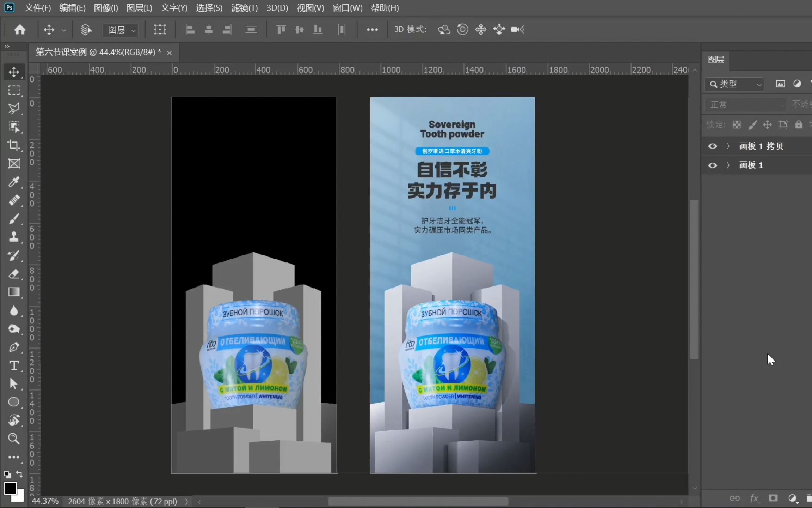
Task: Open the 正常 blend mode dropdown
Action: [745, 105]
